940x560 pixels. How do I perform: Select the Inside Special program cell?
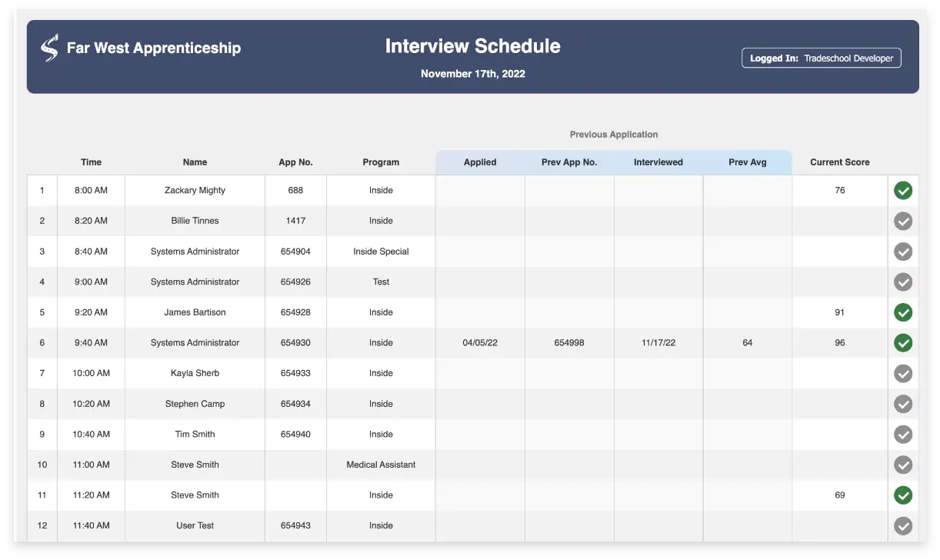pos(381,252)
